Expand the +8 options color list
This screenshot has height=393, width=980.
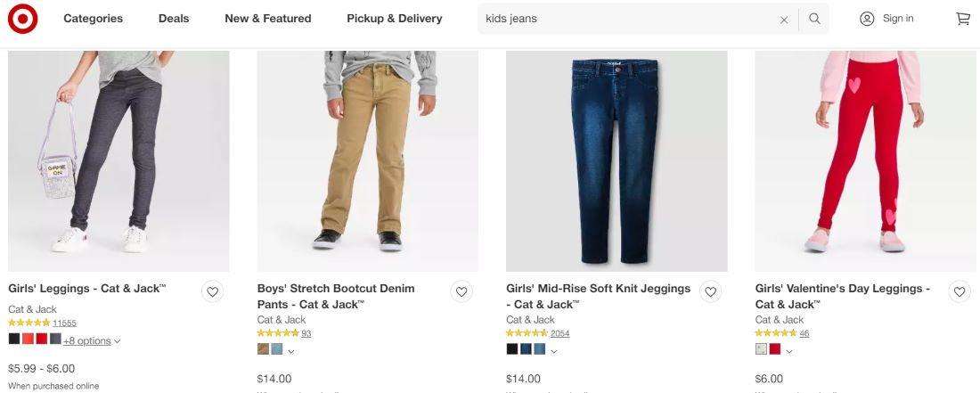click(91, 340)
